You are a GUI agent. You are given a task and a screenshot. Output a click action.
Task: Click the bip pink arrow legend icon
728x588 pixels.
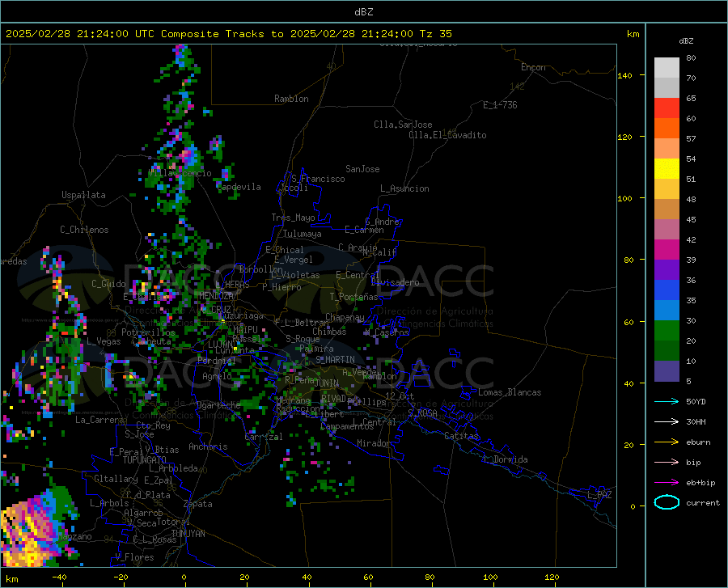tap(667, 463)
